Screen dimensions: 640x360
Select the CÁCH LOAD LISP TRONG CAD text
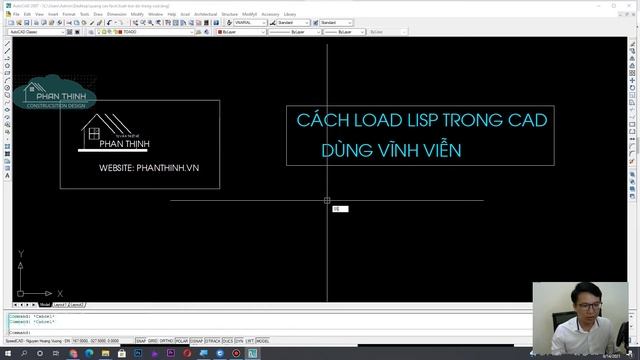click(x=422, y=120)
